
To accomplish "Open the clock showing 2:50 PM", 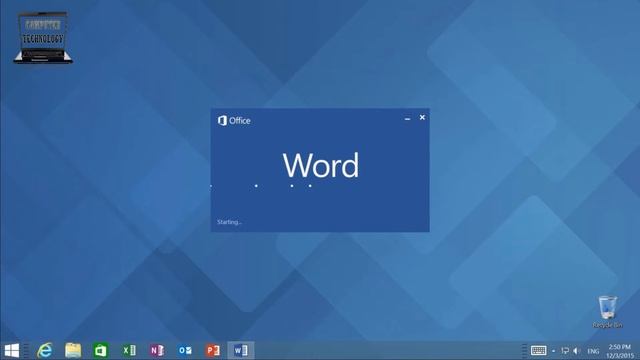I will tap(620, 351).
